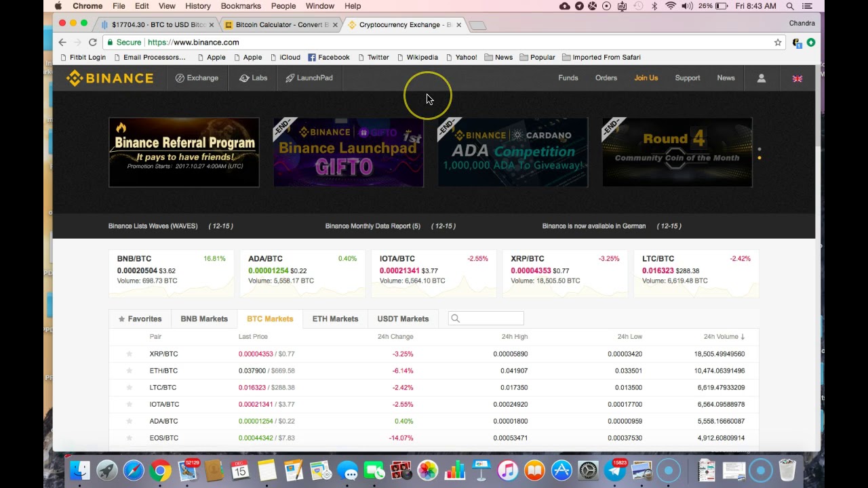Launch Safari from the Dock

134,470
